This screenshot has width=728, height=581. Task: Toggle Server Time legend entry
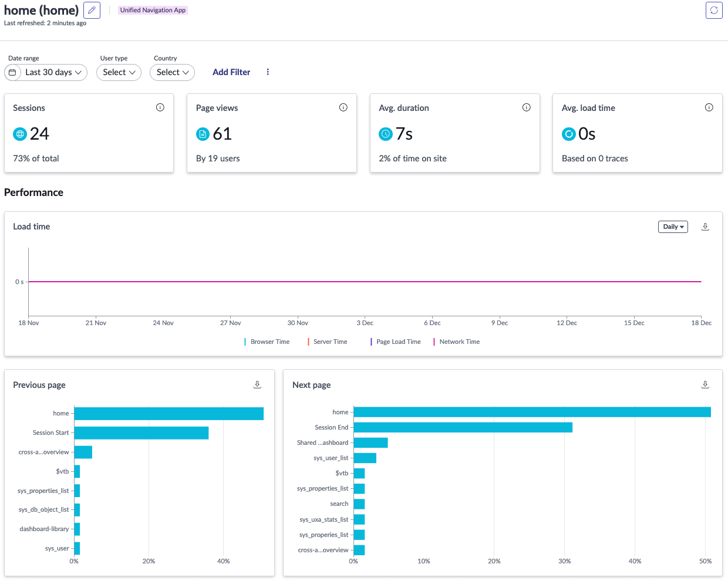point(328,342)
